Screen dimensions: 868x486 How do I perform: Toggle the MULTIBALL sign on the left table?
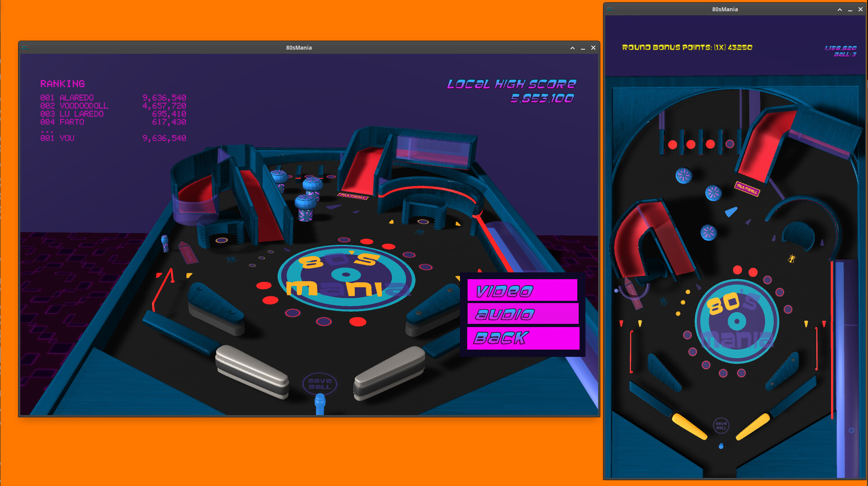coord(353,196)
